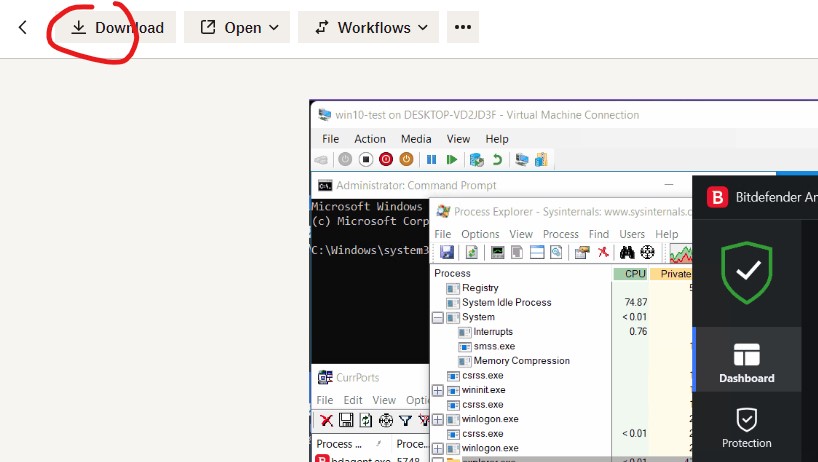Open Process menu in Process Explorer
The width and height of the screenshot is (818, 462).
(x=560, y=234)
